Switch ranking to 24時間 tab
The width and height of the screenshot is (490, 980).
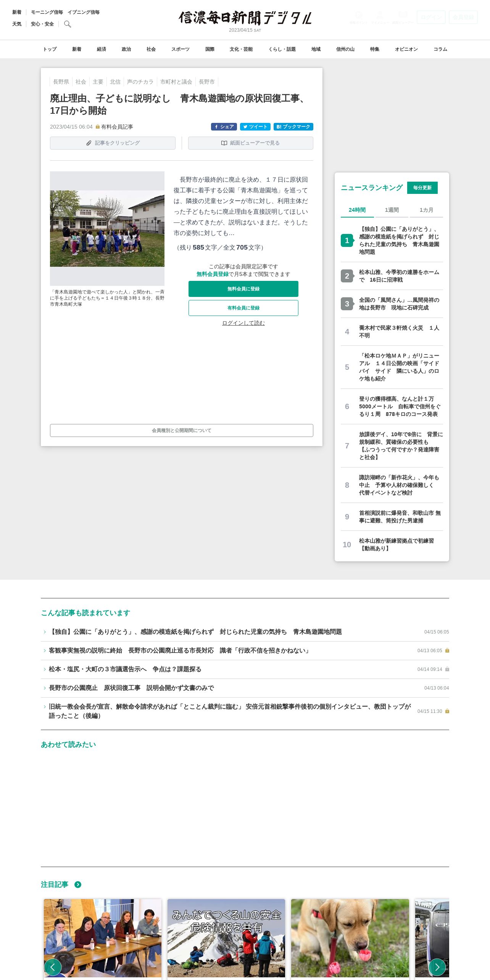tap(357, 210)
